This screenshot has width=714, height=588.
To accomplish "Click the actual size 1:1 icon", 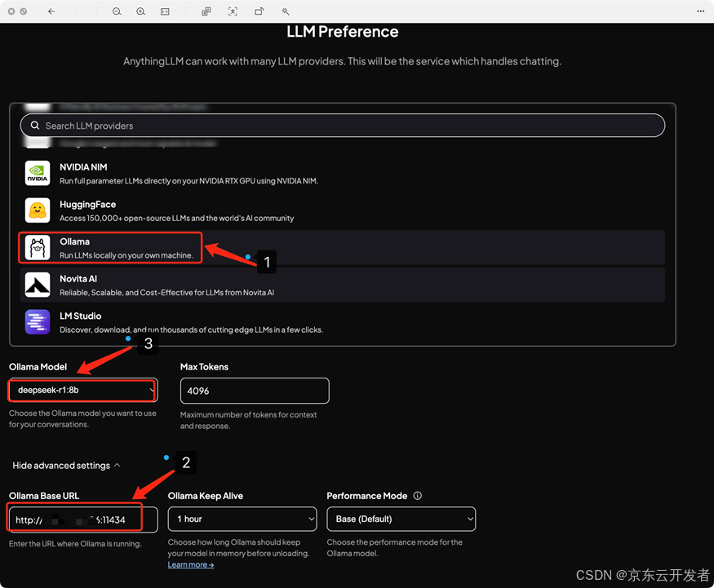I will click(165, 11).
